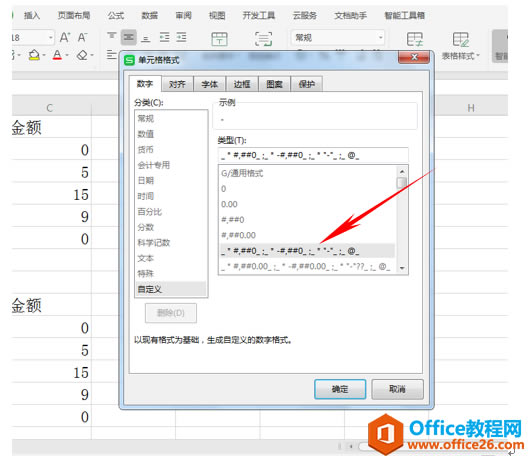Open the font size dropdown
The width and height of the screenshot is (531, 462).
[51, 37]
